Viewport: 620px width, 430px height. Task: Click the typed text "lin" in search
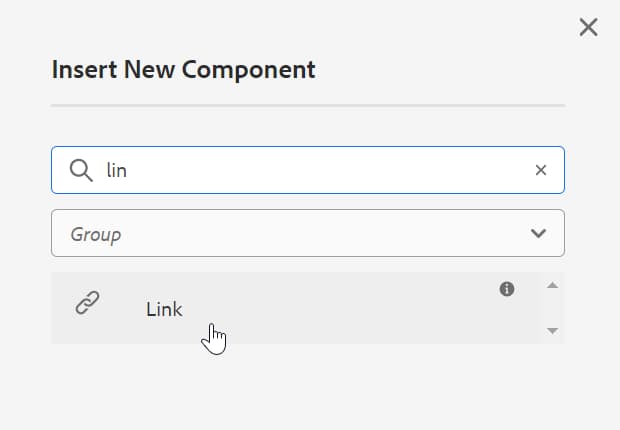[117, 170]
